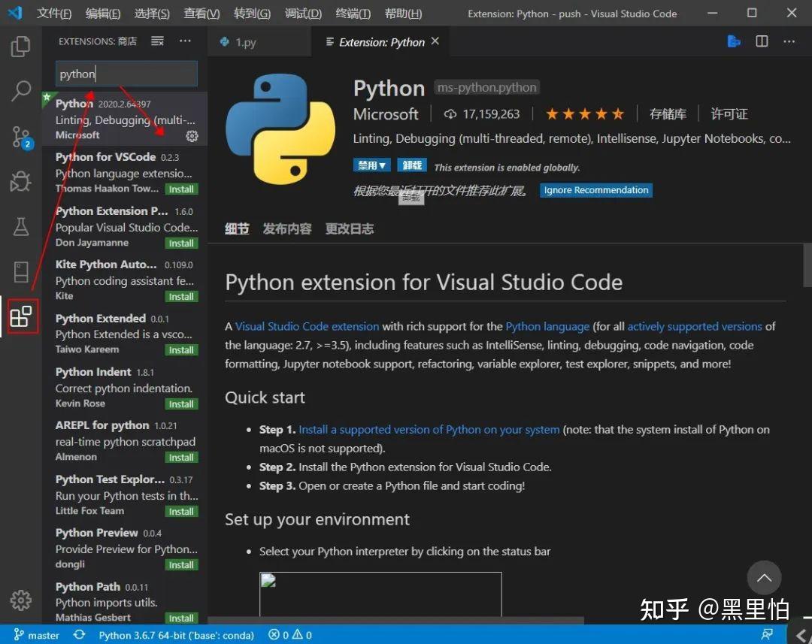Open the Search view in activity bar
This screenshot has height=644, width=812.
tap(21, 91)
